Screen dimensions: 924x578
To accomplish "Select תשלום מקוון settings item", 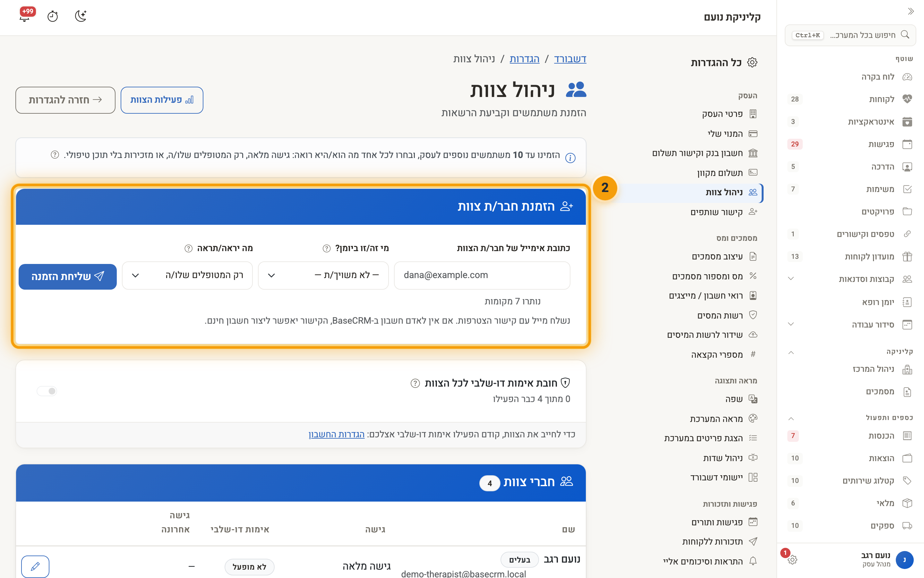I will pyautogui.click(x=727, y=173).
